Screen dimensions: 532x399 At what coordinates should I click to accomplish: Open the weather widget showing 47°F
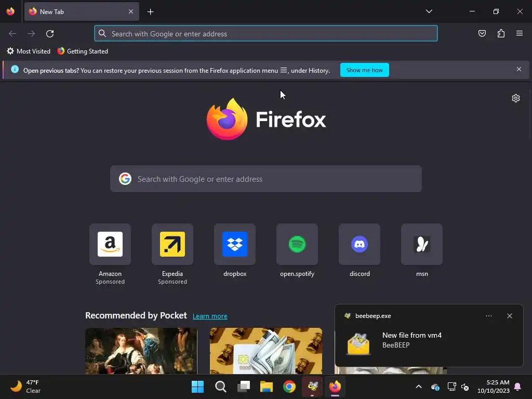click(25, 387)
